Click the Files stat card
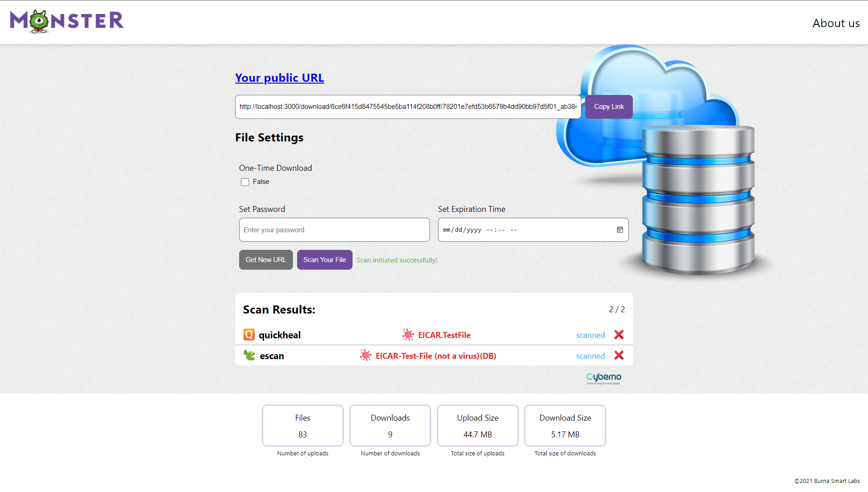The width and height of the screenshot is (868, 492). [x=302, y=426]
